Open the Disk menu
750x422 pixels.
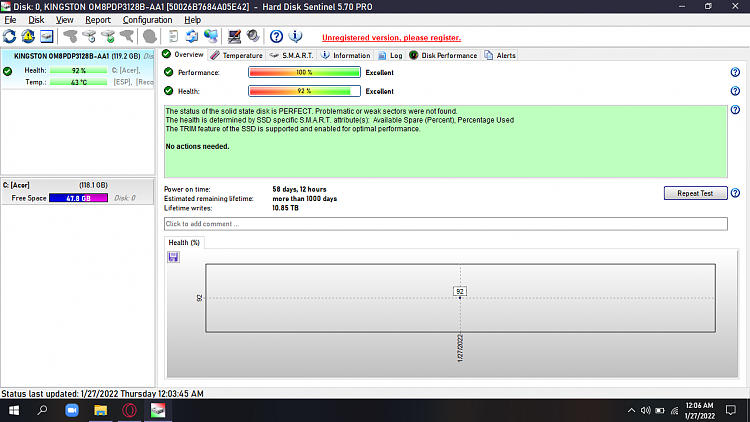pyautogui.click(x=36, y=20)
